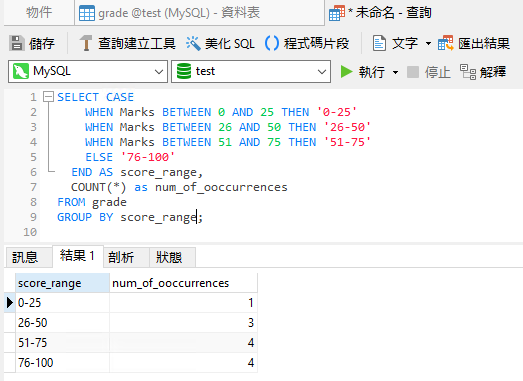Place cursor on the FROM grade line
This screenshot has width=523, height=381.
tap(92, 202)
